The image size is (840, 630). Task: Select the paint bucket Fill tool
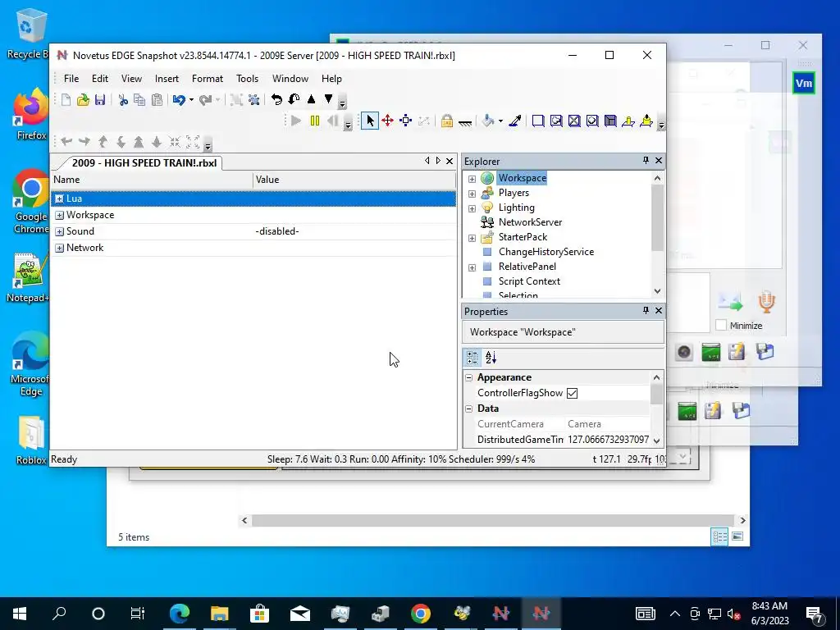click(x=487, y=121)
